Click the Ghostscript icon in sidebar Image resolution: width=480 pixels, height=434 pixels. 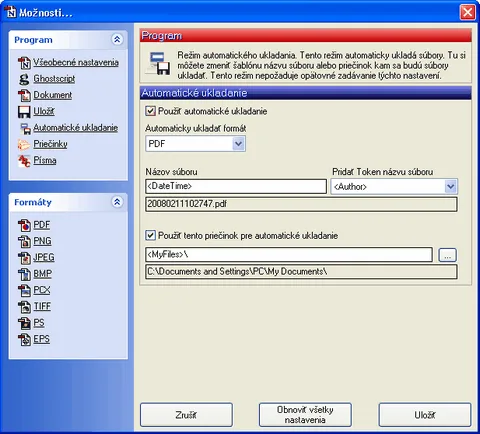(24, 79)
